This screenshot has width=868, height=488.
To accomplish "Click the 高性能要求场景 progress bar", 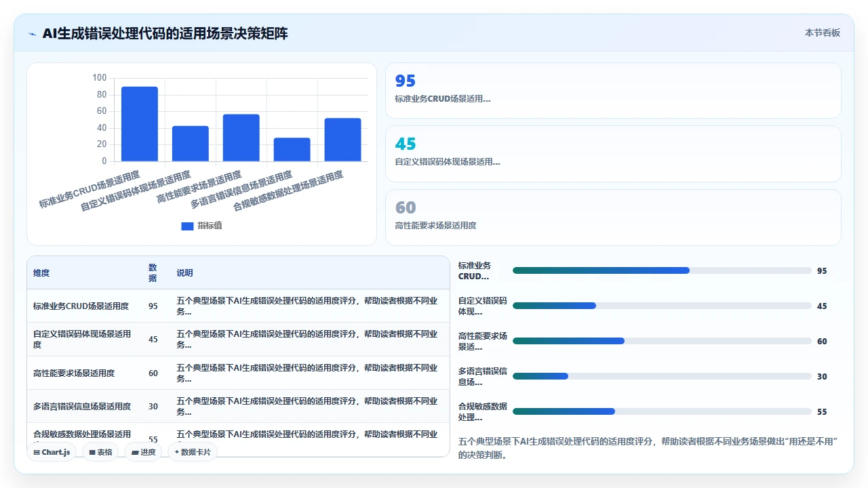I will pos(662,341).
